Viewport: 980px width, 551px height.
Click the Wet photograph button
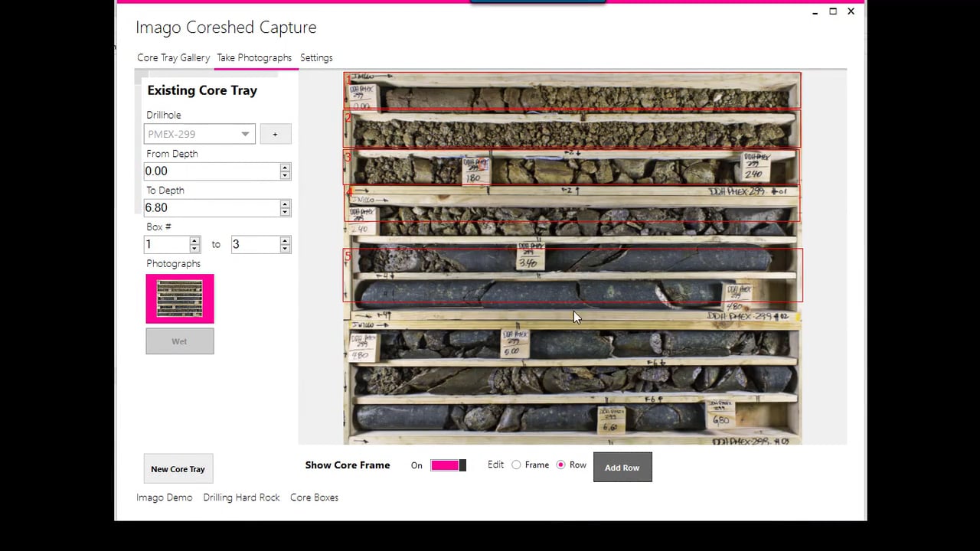(180, 341)
